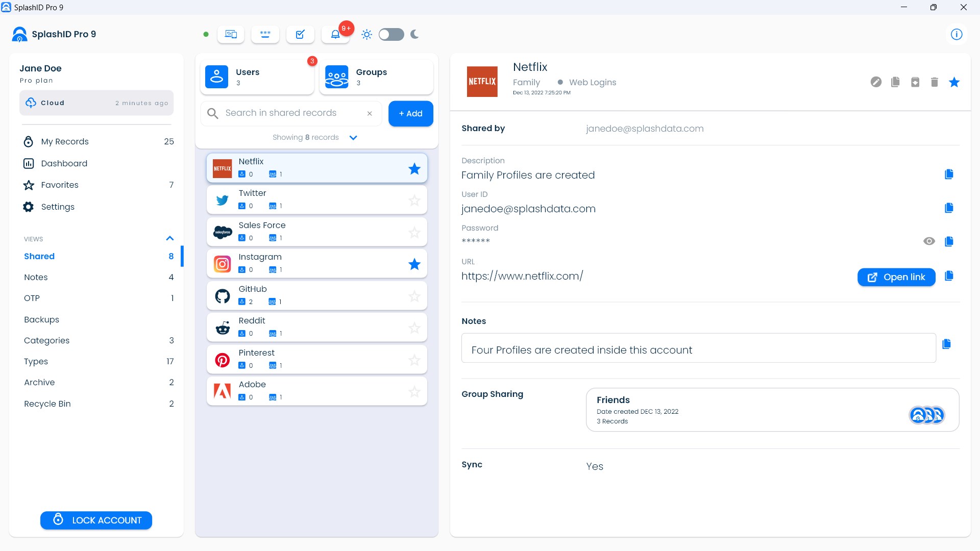The image size is (980, 551).
Task: Copy the Notes text with copy icon
Action: point(946,344)
